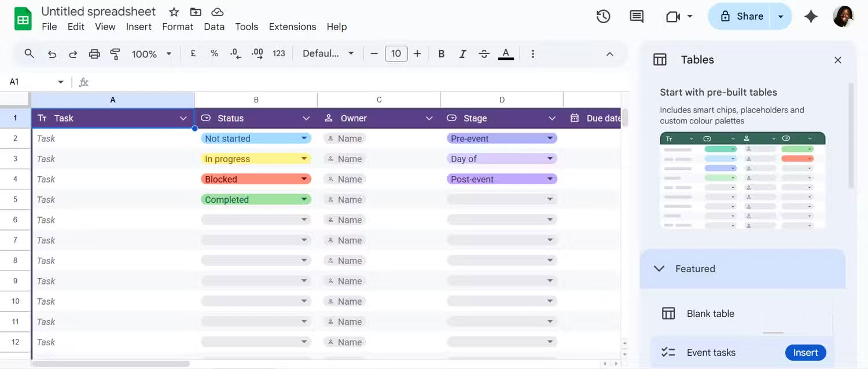
Task: Open version history
Action: 603,16
